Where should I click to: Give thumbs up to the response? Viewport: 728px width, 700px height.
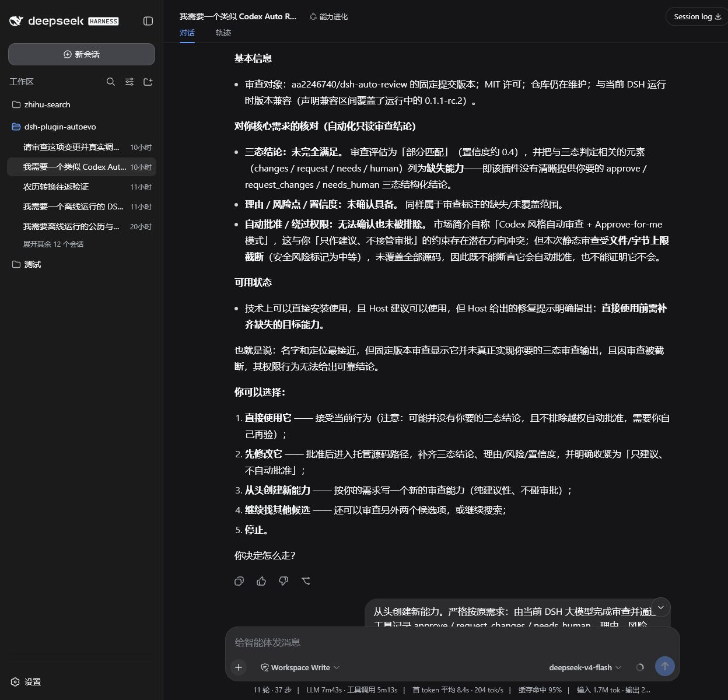[261, 581]
